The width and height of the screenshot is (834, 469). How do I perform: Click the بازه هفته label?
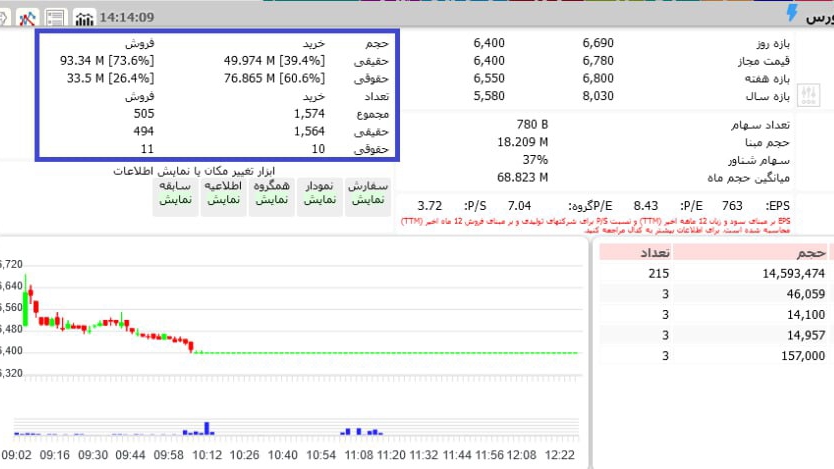coord(767,78)
